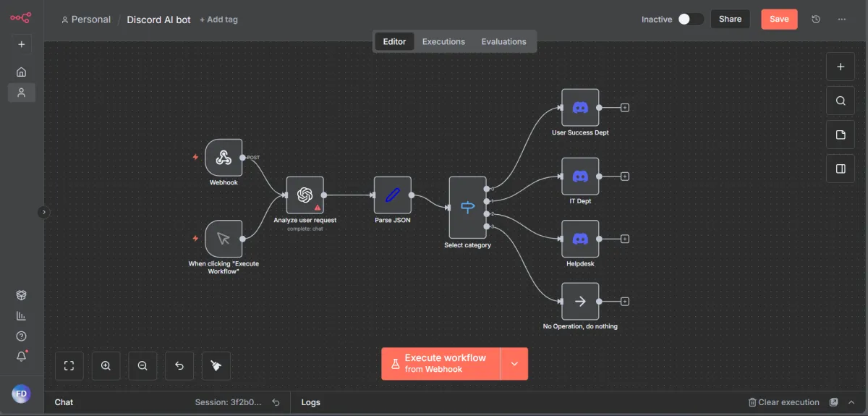This screenshot has height=416, width=868.
Task: Open the Home overview icon
Action: [22, 72]
